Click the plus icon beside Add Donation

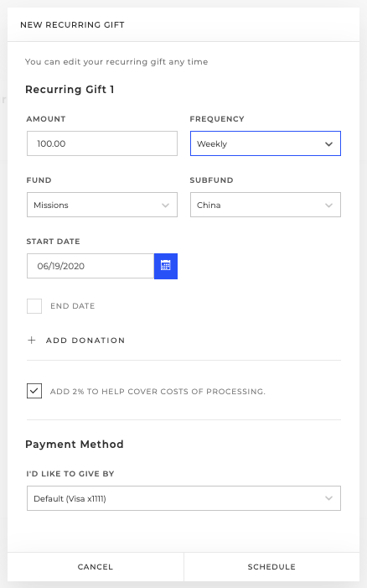coord(32,340)
